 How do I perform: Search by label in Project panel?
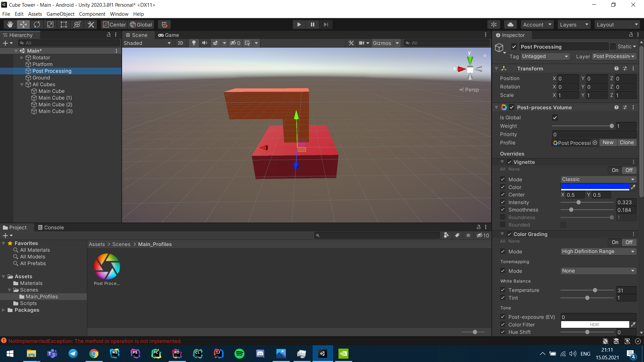(x=457, y=235)
